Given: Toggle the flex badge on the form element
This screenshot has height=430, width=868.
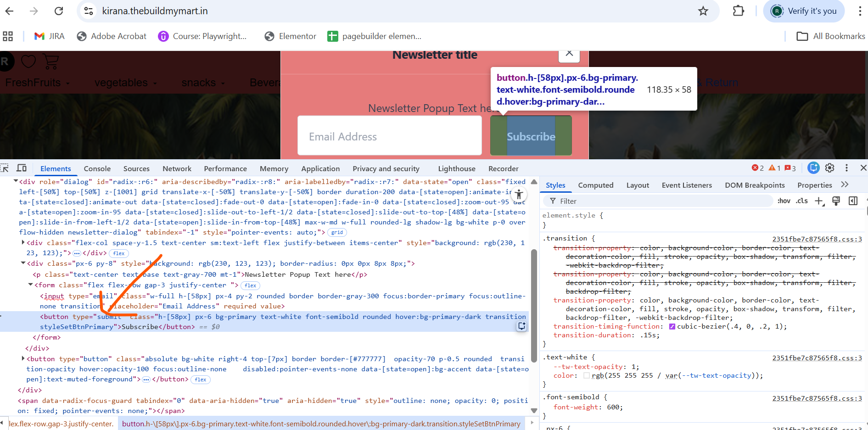Looking at the screenshot, I should click(251, 285).
